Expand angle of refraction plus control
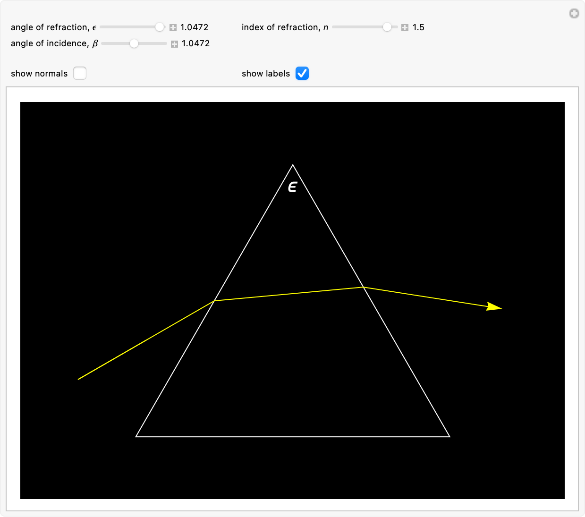The width and height of the screenshot is (585, 517). 173,27
